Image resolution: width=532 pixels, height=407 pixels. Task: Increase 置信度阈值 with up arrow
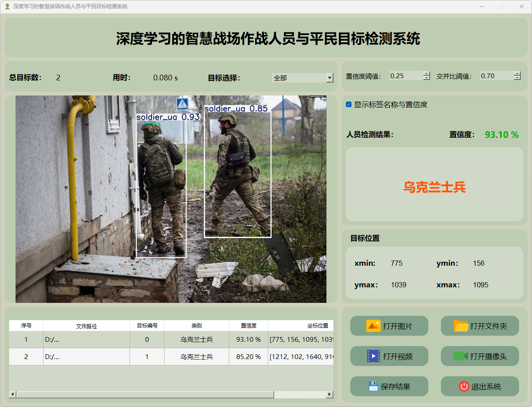click(x=427, y=73)
